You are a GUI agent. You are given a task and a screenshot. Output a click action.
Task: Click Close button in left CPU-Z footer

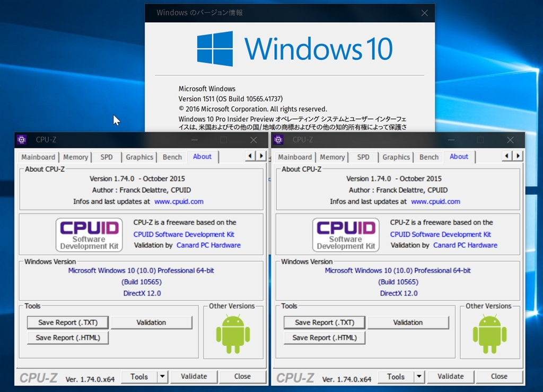[x=242, y=377]
